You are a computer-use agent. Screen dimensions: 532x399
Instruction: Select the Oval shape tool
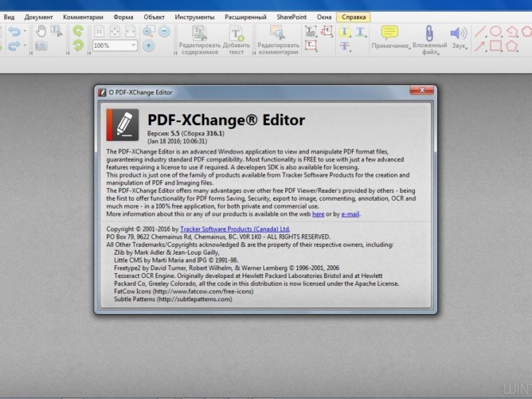(x=496, y=31)
